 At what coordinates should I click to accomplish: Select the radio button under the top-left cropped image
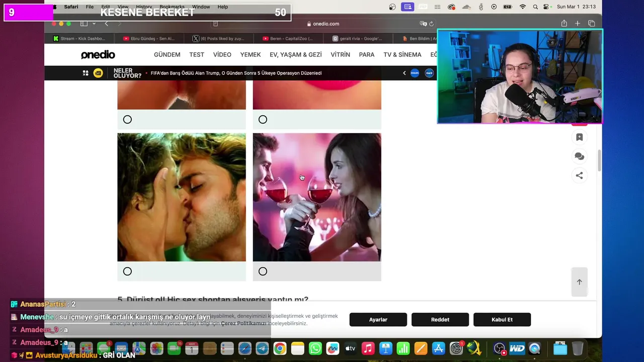pyautogui.click(x=127, y=120)
